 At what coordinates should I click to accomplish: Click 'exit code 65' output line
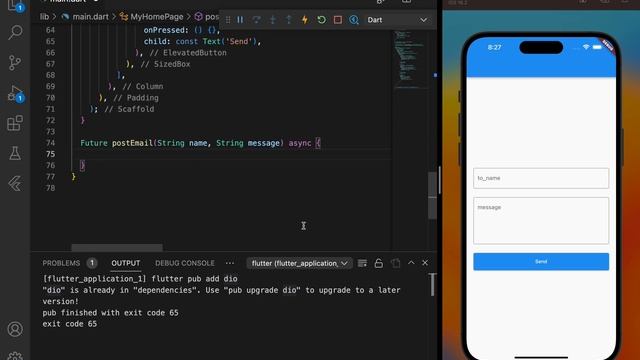click(70, 324)
